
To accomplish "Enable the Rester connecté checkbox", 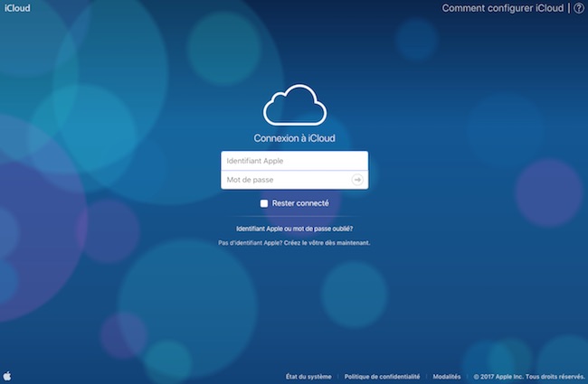I will [264, 203].
